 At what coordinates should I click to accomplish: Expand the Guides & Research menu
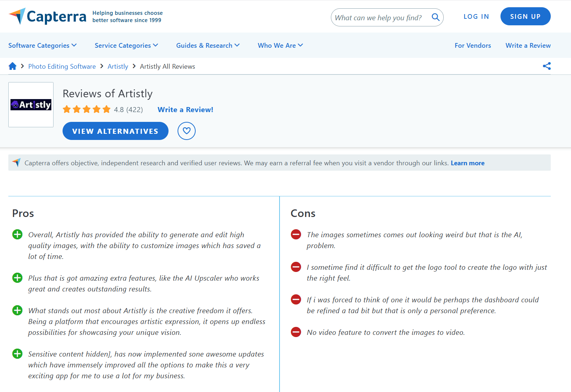pyautogui.click(x=208, y=46)
